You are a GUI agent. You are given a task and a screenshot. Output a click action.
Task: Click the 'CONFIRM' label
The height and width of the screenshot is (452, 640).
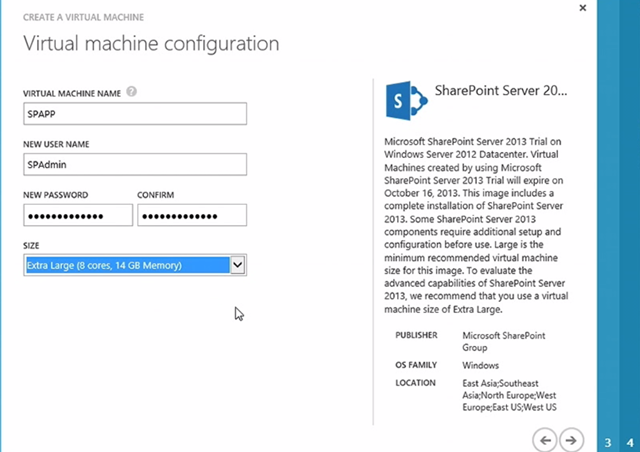pos(156,195)
